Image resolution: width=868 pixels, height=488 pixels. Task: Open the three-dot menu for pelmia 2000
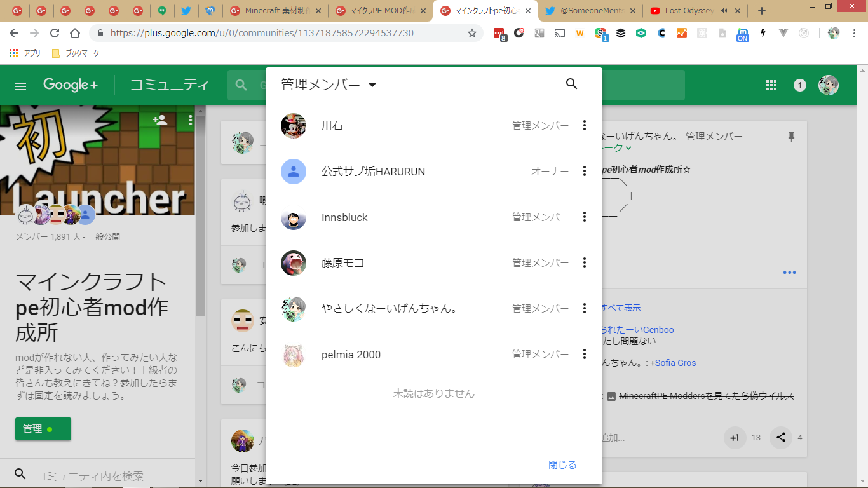point(585,354)
